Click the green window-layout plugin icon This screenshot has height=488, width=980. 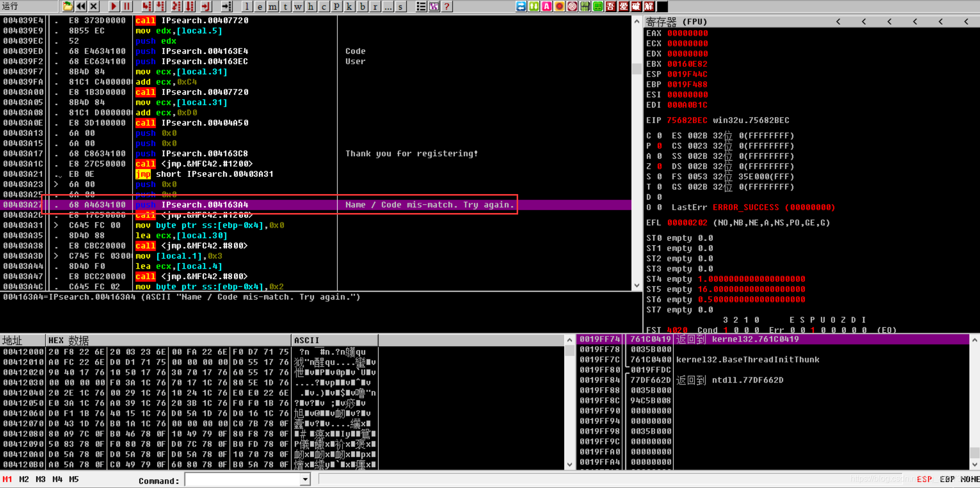point(598,6)
